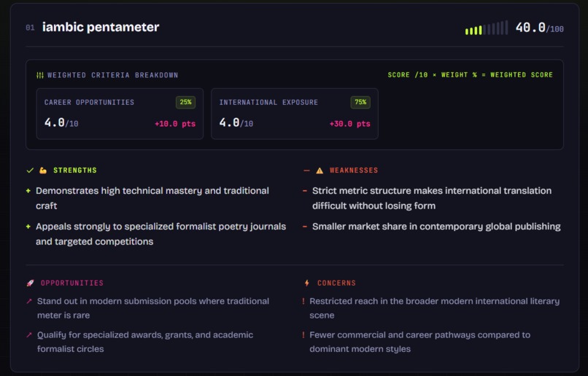588x376 pixels.
Task: Click the overall score 40.0/100
Action: point(539,28)
